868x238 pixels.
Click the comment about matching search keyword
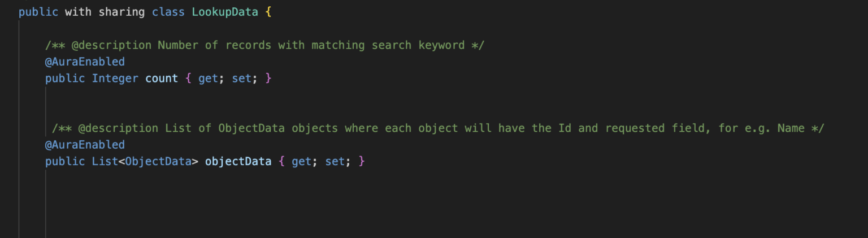click(264, 45)
